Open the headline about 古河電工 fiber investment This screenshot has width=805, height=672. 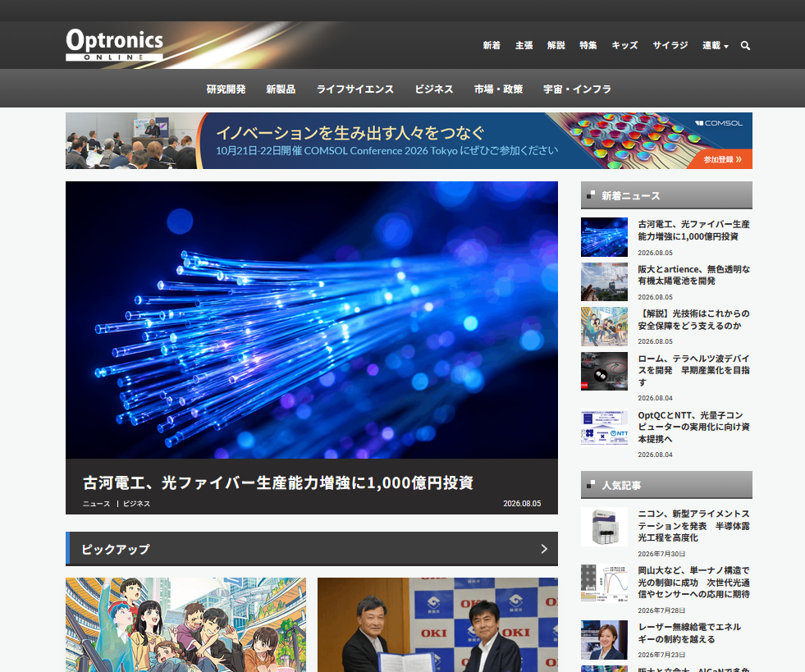(277, 482)
